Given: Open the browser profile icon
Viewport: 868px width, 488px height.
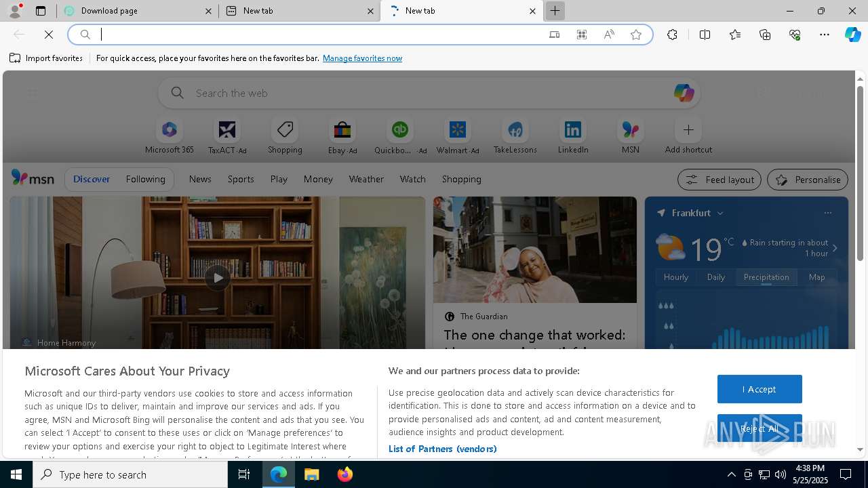Looking at the screenshot, I should tap(15, 11).
